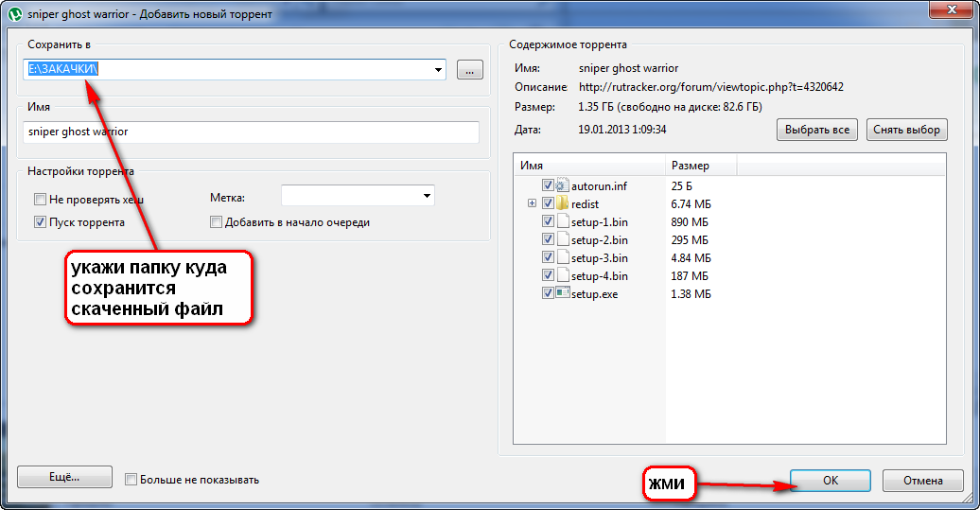Click the setup-3.bin file icon
Viewport: 980px width, 510px height.
(x=562, y=257)
